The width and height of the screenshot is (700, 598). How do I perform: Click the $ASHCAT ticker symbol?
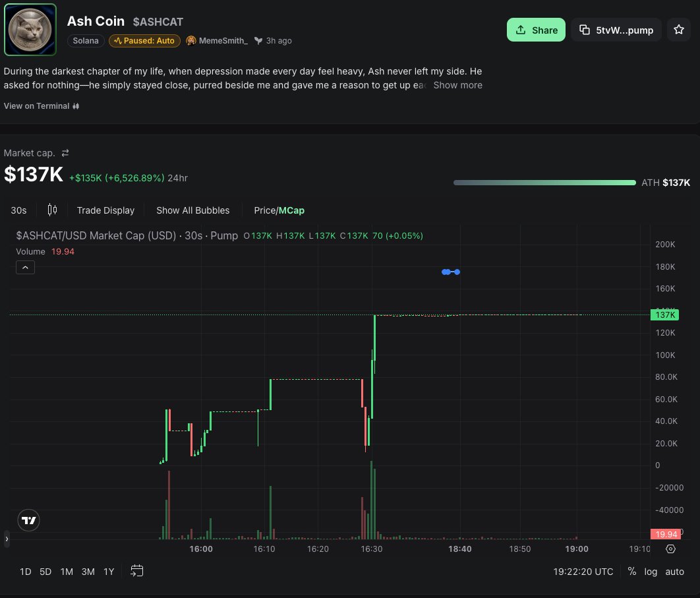click(158, 22)
